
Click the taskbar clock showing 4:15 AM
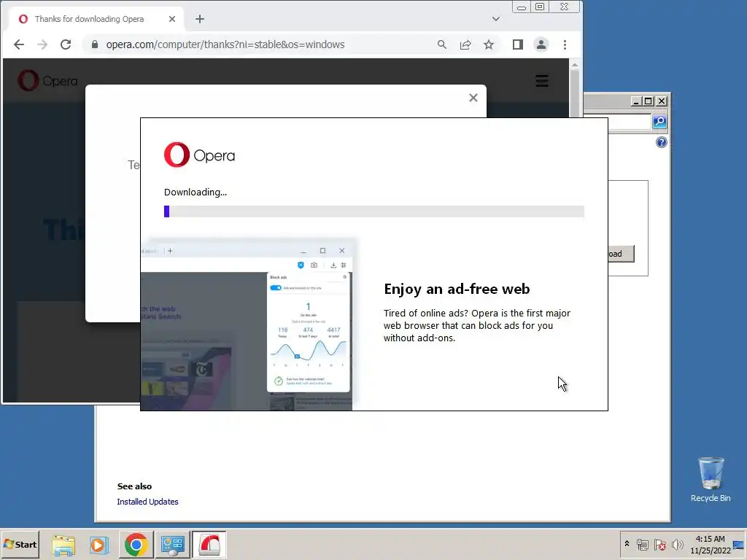pyautogui.click(x=710, y=544)
